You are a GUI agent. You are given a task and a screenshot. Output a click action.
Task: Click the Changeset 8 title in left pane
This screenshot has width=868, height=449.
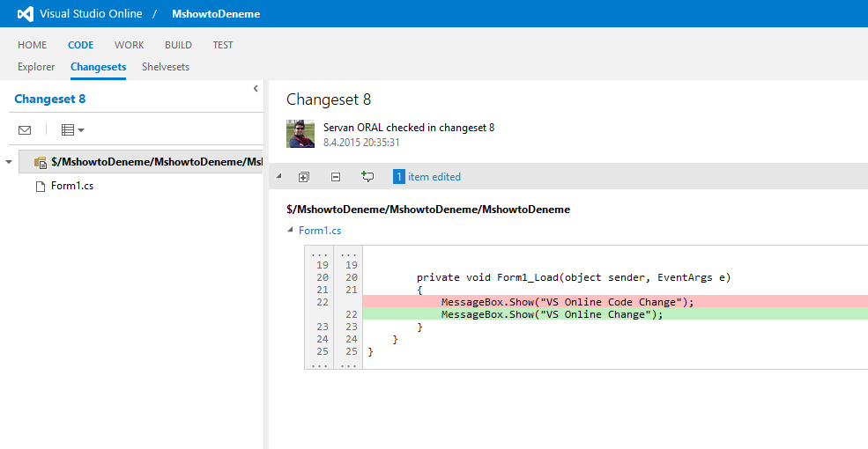50,99
